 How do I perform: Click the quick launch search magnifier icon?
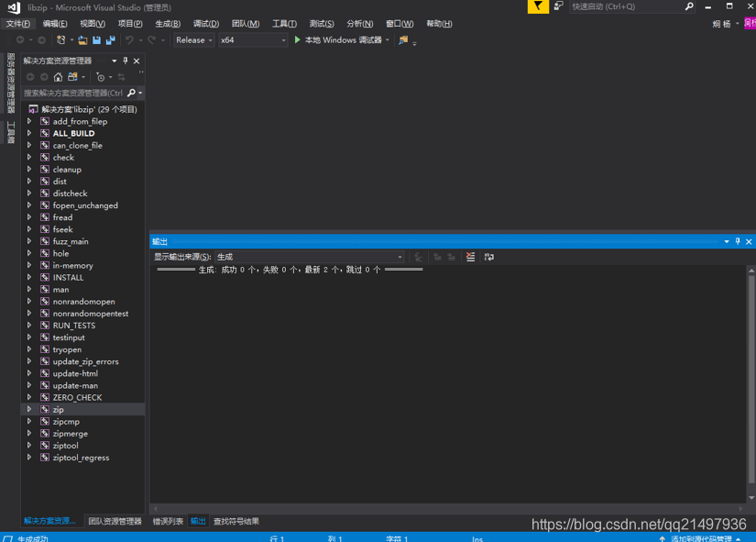click(x=689, y=6)
